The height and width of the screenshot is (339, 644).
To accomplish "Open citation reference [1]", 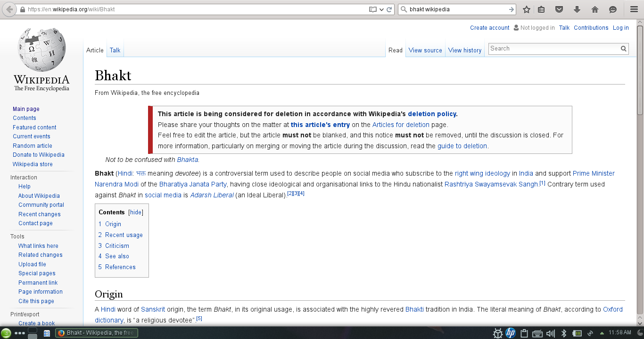I will tap(542, 183).
